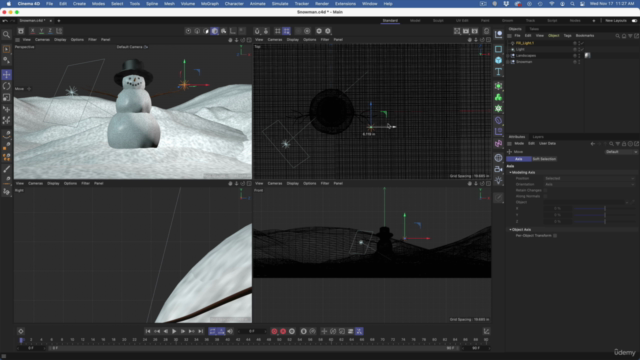640x360 pixels.
Task: Open the Position dropdown showing Selected
Action: (590, 178)
